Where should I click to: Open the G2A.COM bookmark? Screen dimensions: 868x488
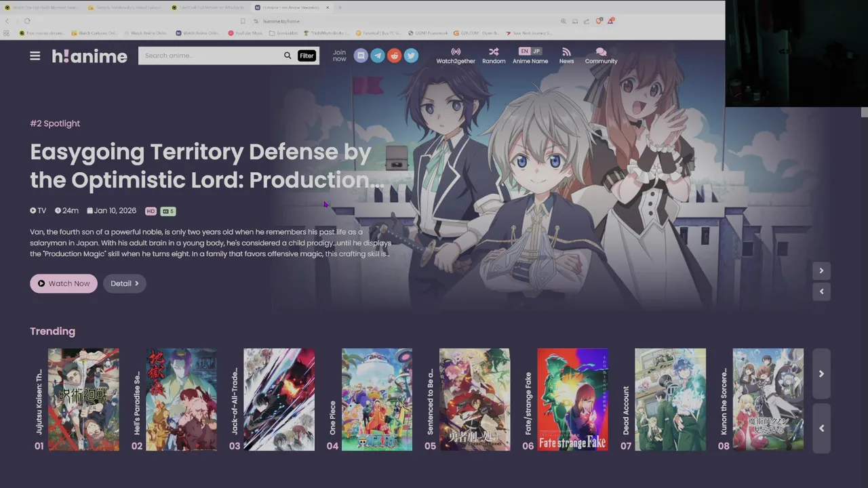point(477,33)
